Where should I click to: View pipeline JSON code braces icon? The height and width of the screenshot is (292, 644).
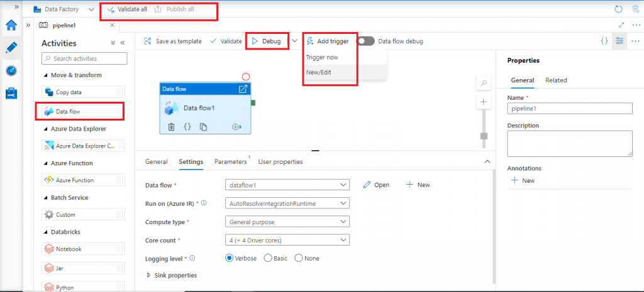[x=604, y=41]
